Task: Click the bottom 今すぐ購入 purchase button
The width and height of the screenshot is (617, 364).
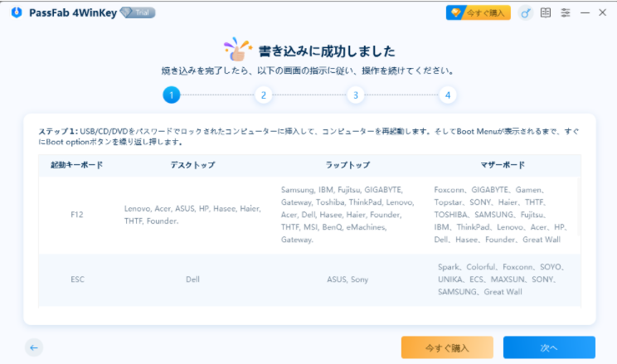Action: [447, 347]
